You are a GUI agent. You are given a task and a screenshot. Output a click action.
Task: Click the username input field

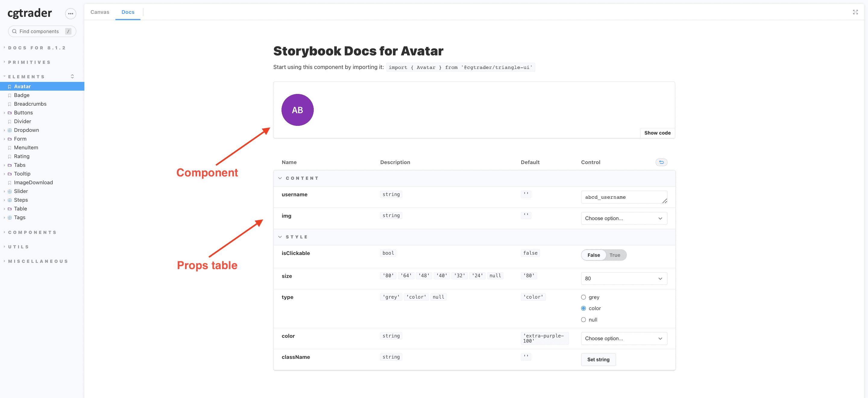(624, 197)
